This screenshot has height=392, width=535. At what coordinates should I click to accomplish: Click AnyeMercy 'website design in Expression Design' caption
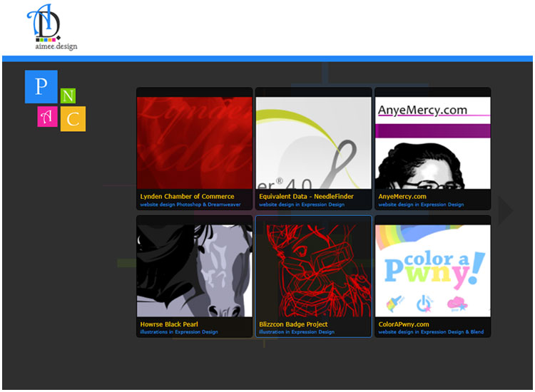(x=421, y=205)
